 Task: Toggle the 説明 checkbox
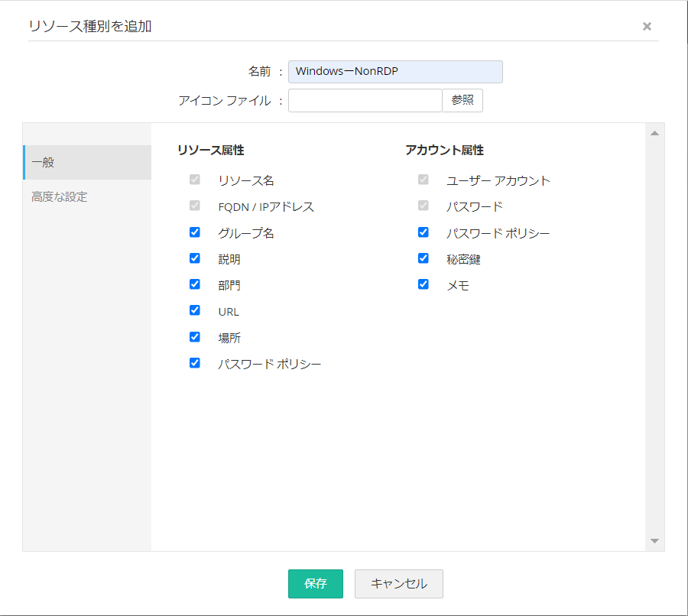(195, 258)
